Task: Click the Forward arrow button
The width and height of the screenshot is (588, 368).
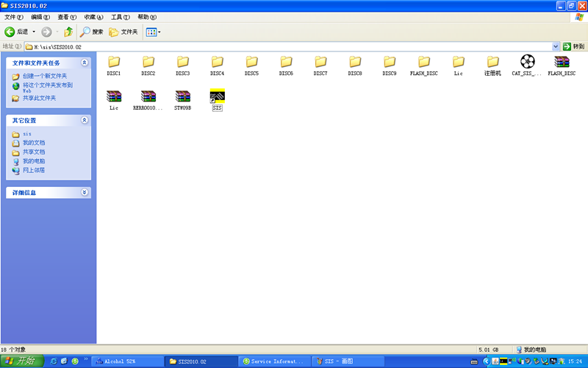Action: 46,32
